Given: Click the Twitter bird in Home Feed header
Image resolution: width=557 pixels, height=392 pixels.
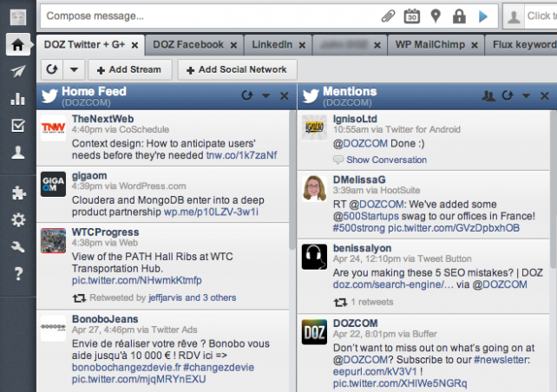Looking at the screenshot, I should pyautogui.click(x=49, y=96).
